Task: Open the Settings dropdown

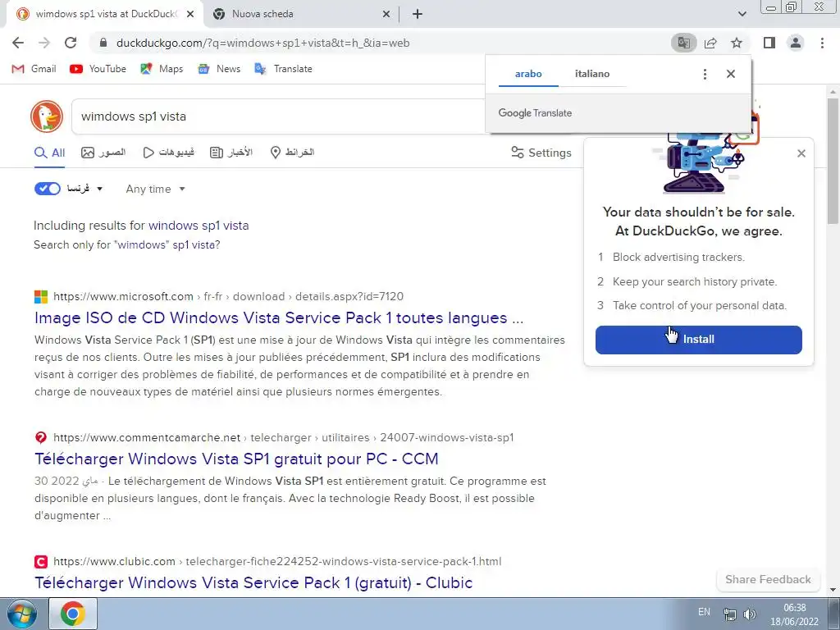Action: (541, 153)
